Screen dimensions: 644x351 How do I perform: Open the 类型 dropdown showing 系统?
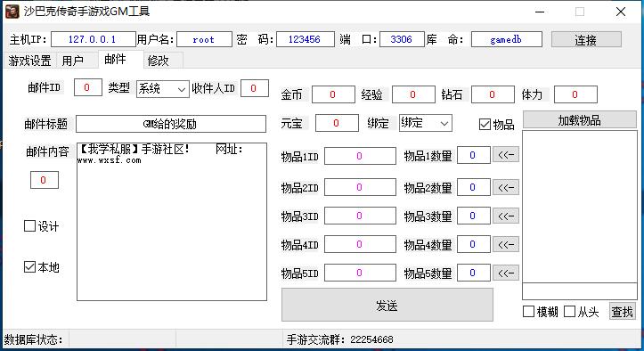[163, 89]
